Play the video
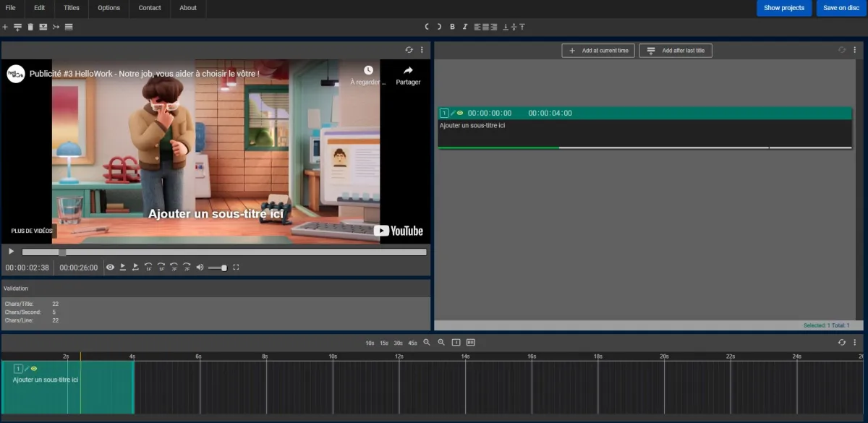The image size is (868, 423). coord(11,252)
